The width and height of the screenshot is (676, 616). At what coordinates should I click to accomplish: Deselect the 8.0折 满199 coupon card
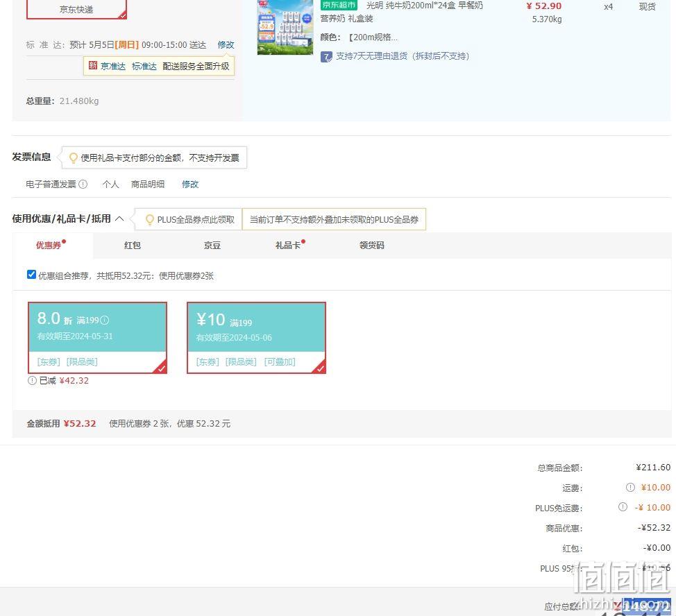click(97, 338)
